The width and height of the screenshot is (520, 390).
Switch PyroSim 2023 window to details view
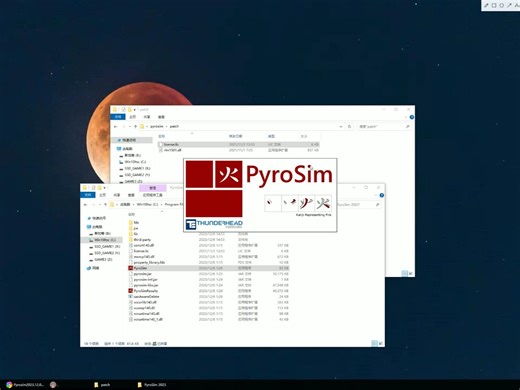point(374,343)
